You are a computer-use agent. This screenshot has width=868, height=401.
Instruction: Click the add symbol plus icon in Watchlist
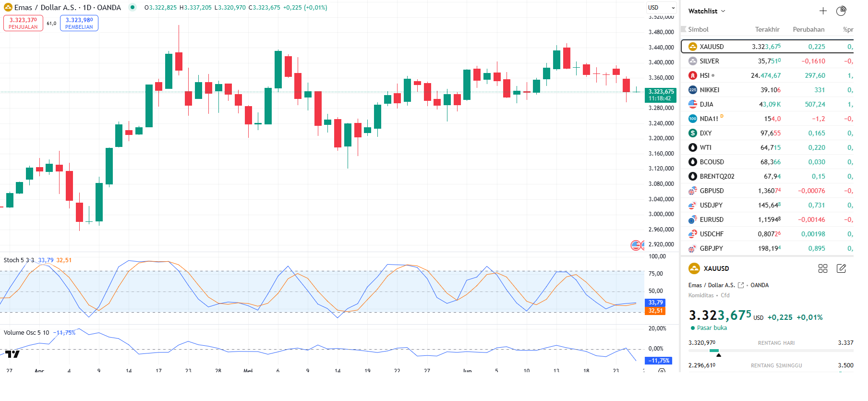pos(823,11)
